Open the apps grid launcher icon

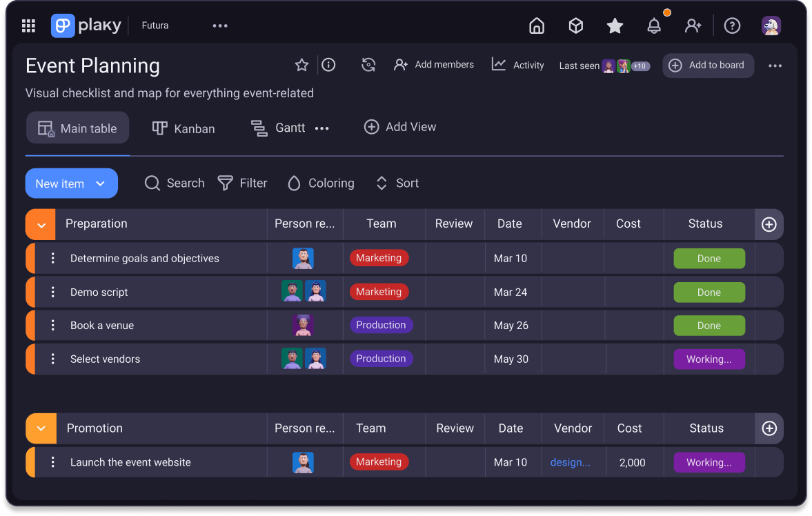(28, 26)
